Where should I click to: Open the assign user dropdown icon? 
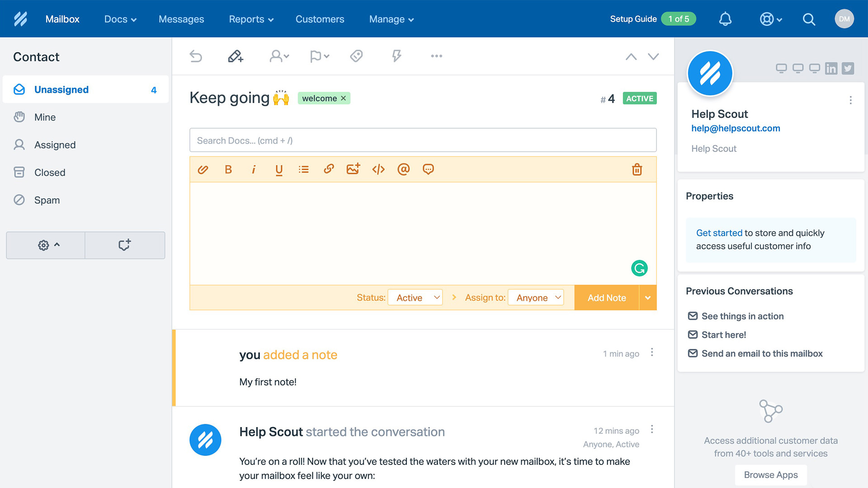coord(279,56)
